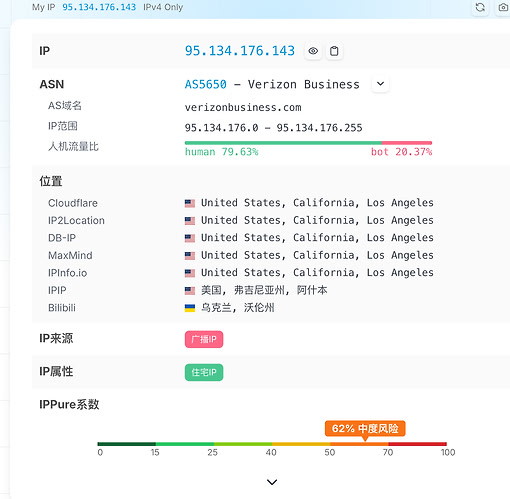Toggle IP visibility with the eye icon
The image size is (510, 499).
(313, 51)
